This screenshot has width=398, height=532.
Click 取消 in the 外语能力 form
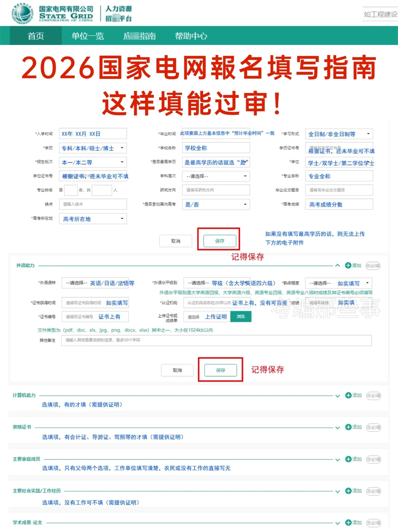pyautogui.click(x=177, y=370)
